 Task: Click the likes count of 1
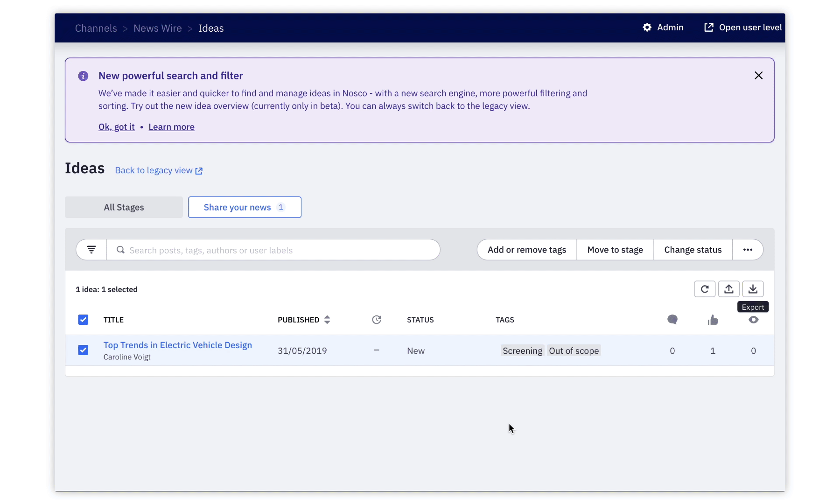coord(713,350)
